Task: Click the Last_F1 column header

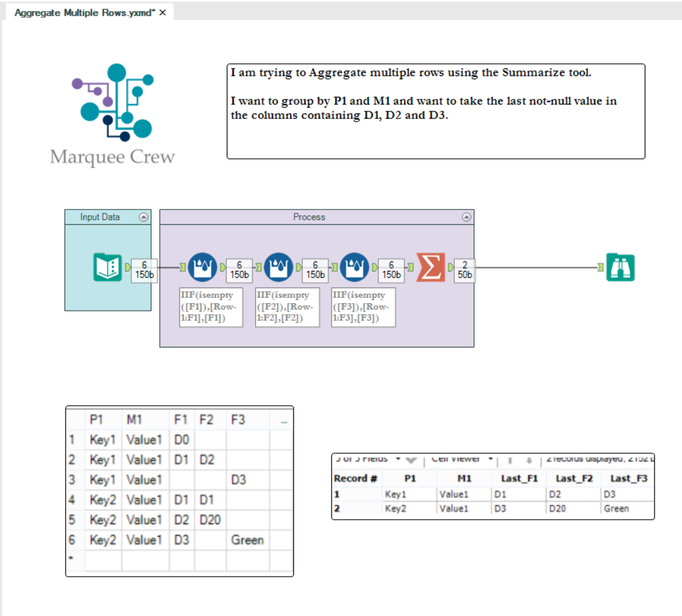Action: (x=519, y=478)
